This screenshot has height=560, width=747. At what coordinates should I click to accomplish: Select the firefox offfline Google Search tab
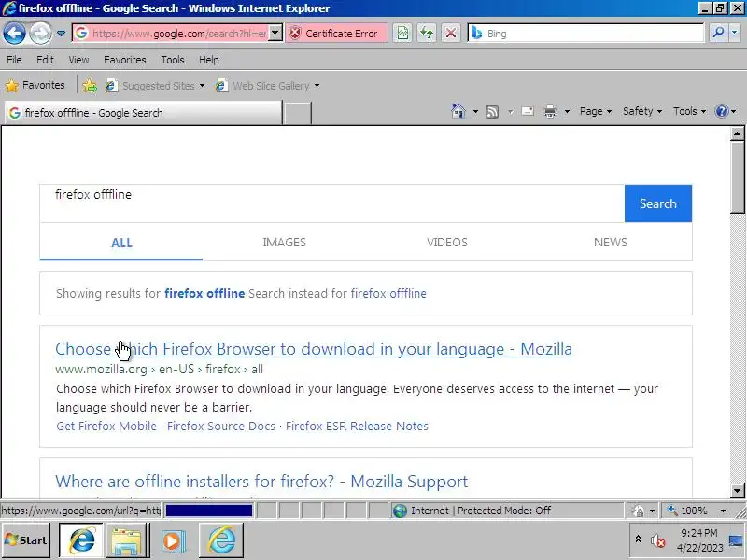[x=143, y=113]
